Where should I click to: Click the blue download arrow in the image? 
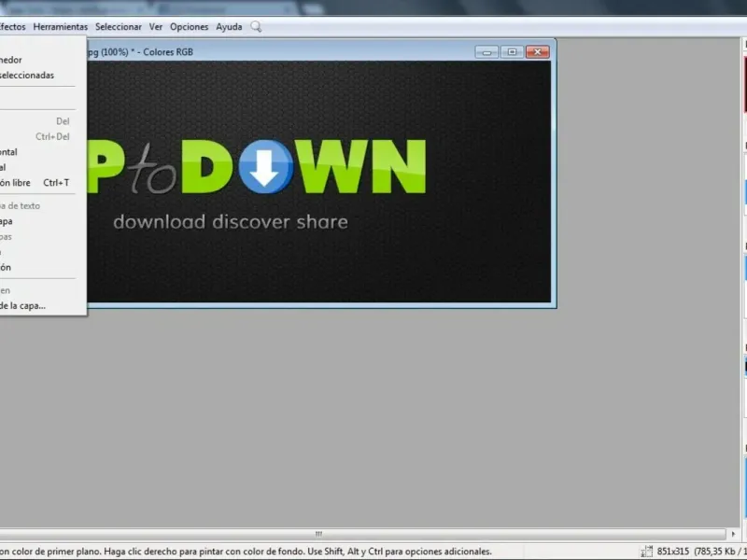265,167
